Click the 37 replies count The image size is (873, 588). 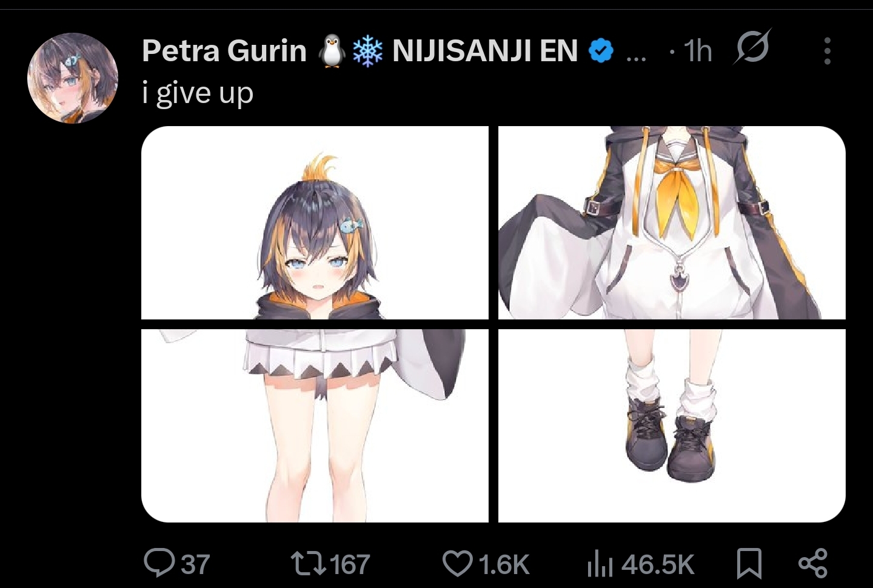(196, 564)
